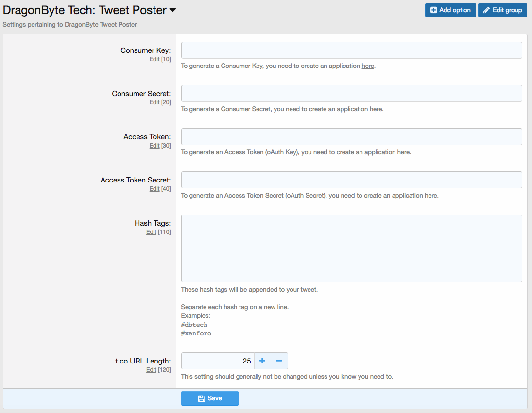
Task: Increase t.co URL Length with plus icon
Action: click(262, 361)
